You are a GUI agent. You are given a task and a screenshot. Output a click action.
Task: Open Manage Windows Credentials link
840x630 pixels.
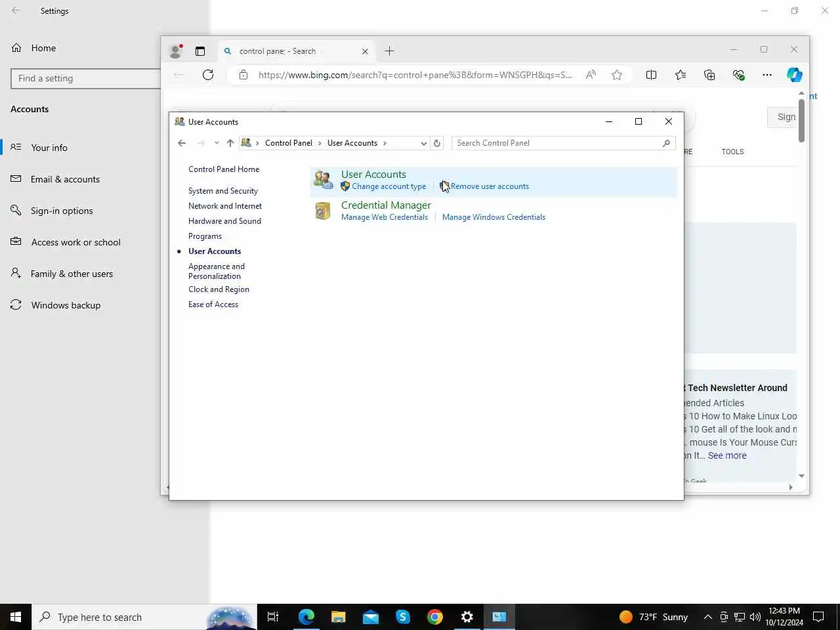[493, 217]
